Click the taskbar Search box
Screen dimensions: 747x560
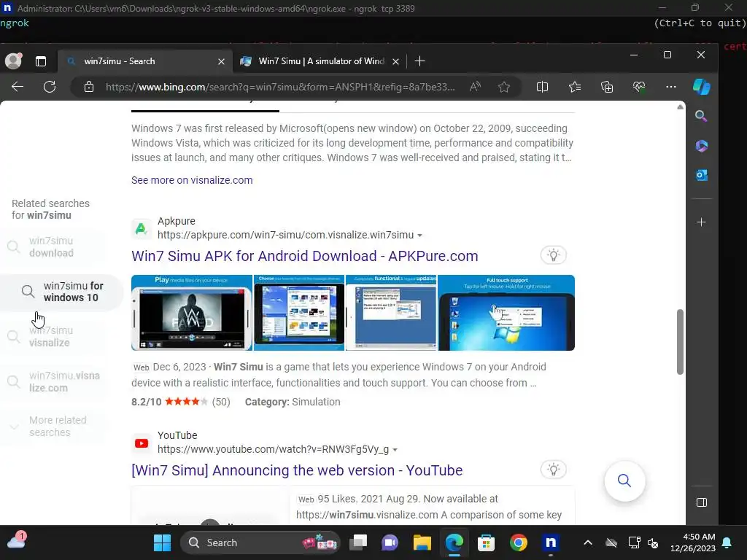260,542
